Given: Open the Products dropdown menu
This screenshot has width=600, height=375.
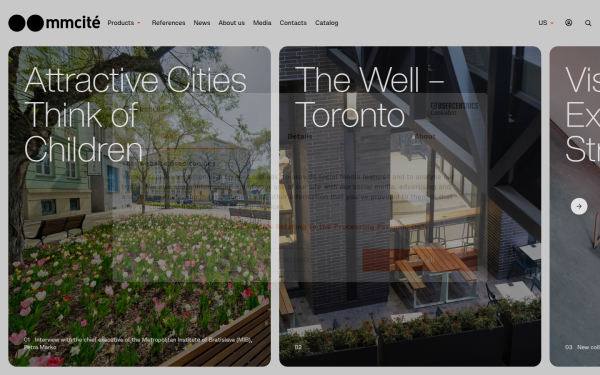Looking at the screenshot, I should click(x=124, y=23).
